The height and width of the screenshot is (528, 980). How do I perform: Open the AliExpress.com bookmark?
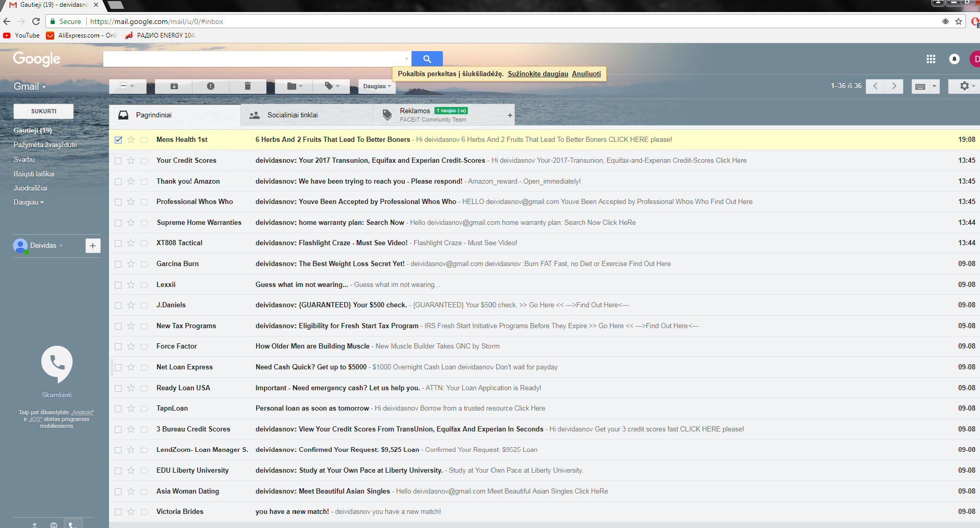[81, 35]
